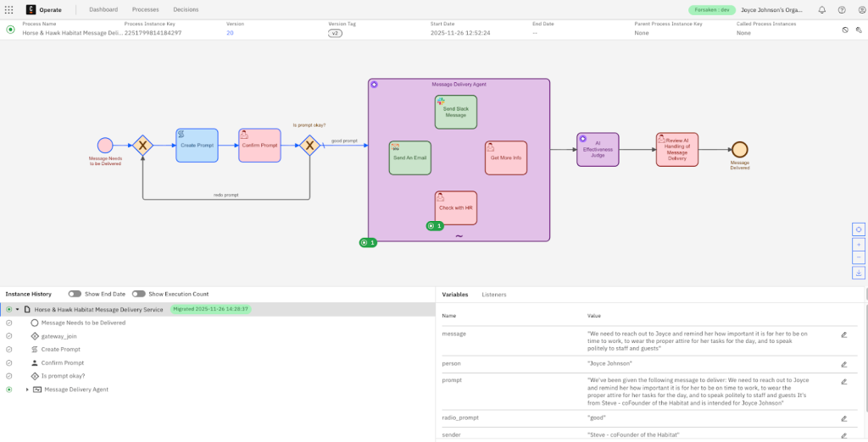The image size is (868, 442).
Task: Cancel the process instance
Action: coord(845,30)
